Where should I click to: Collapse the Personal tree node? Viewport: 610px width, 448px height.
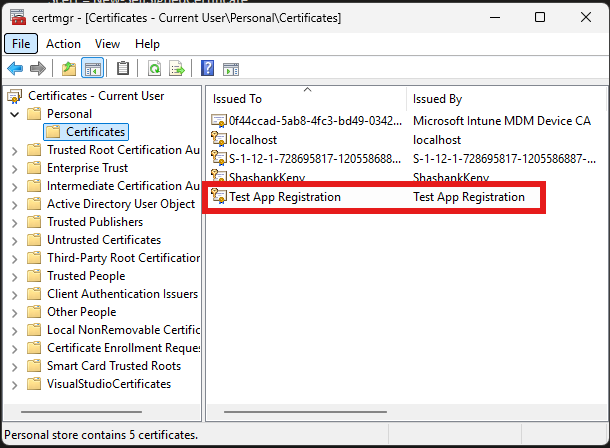tap(15, 114)
